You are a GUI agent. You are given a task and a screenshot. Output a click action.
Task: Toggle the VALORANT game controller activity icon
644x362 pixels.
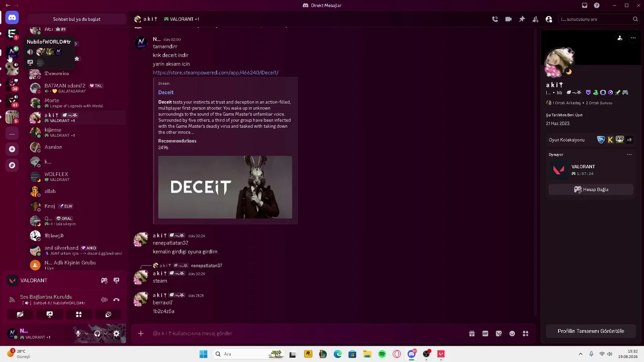104,281
